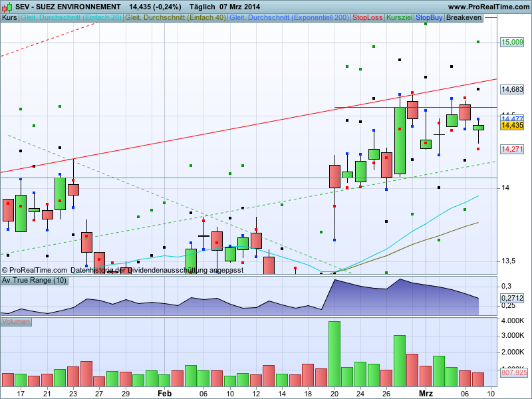Select the green 15,009 price target tag
Image resolution: width=532 pixels, height=399 pixels.
point(512,42)
